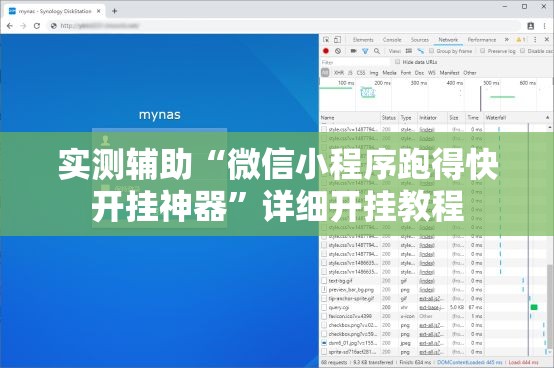This screenshot has width=554, height=368.
Task: Show more DevTools tabs with the chevron
Action: click(x=507, y=40)
